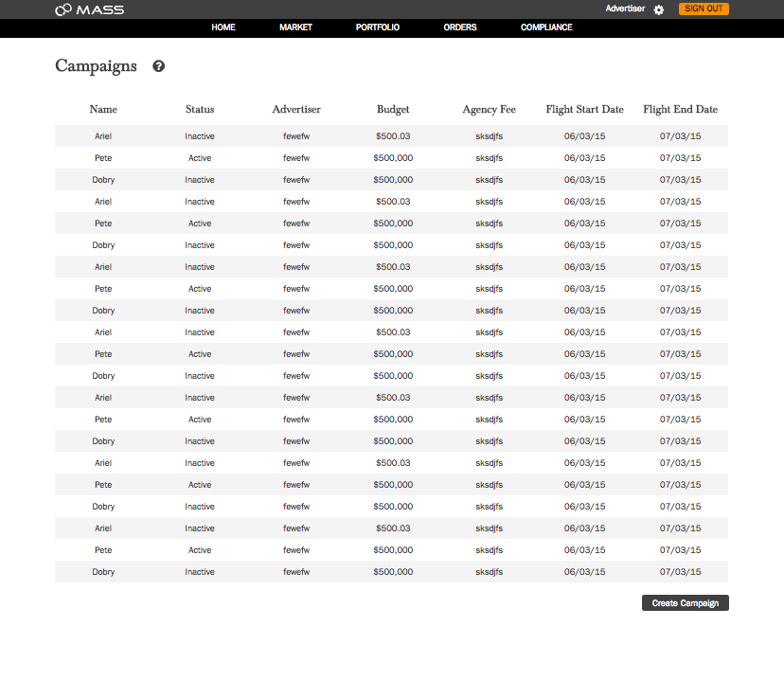Sort by Flight Start Date column header
The image size is (784, 698).
[x=584, y=110]
